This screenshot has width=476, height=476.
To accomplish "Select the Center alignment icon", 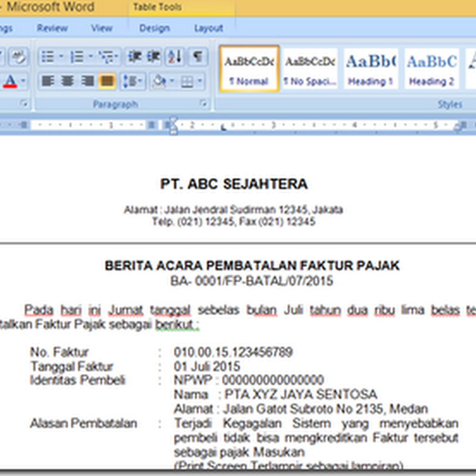I will pos(68,80).
